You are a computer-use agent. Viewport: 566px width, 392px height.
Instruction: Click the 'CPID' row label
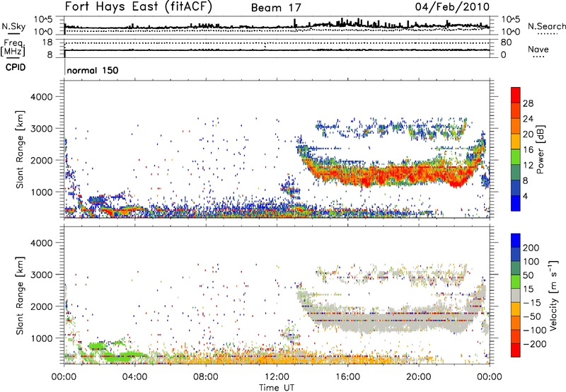[16, 67]
